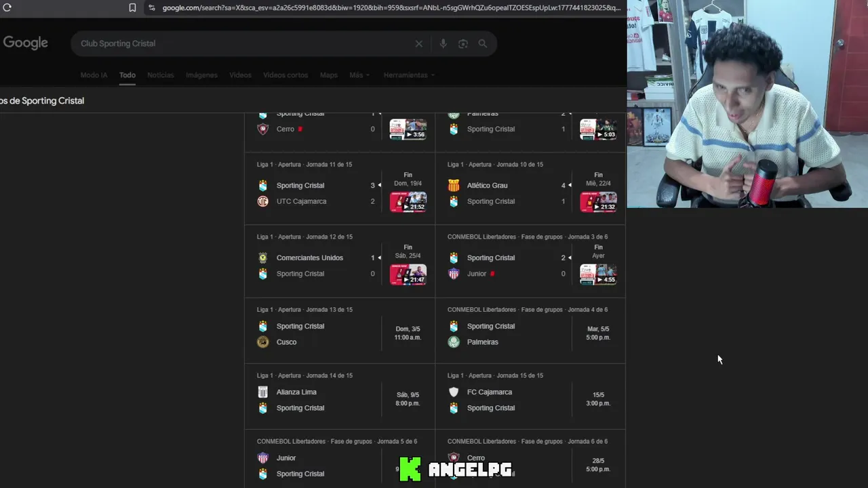868x488 pixels.
Task: Click the 'Liga 1 · Apertura · Jornada 13 de 15' label
Action: click(x=304, y=310)
